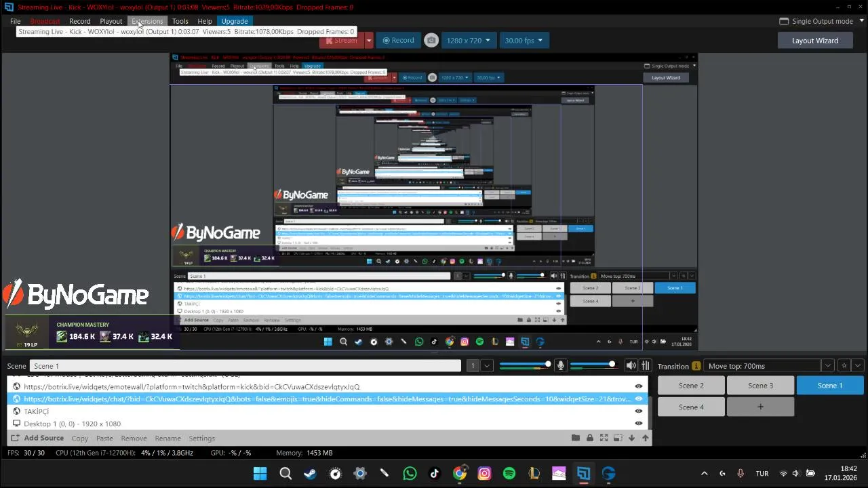The image size is (868, 488).
Task: Open the Tools menu
Action: 180,21
